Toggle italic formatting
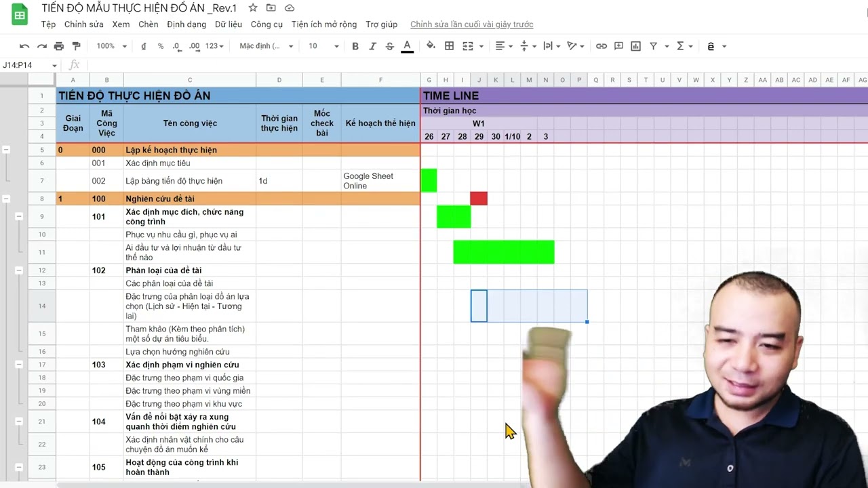The width and height of the screenshot is (868, 488). [x=372, y=46]
